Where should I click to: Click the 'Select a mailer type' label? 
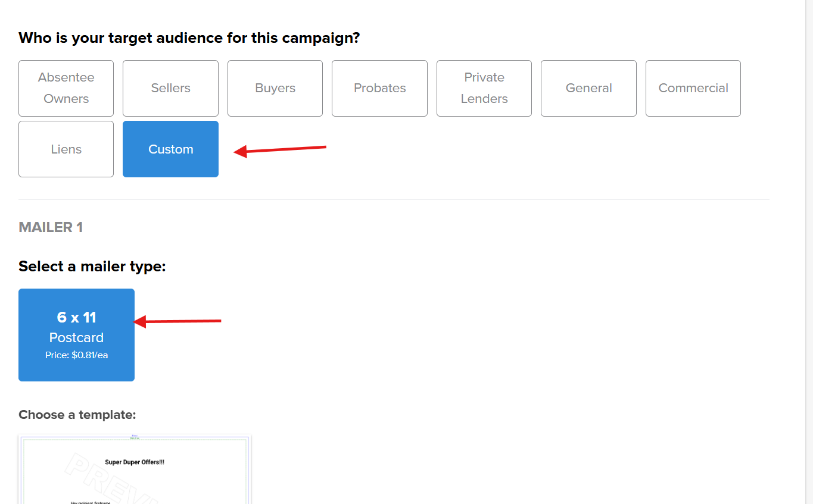tap(92, 267)
